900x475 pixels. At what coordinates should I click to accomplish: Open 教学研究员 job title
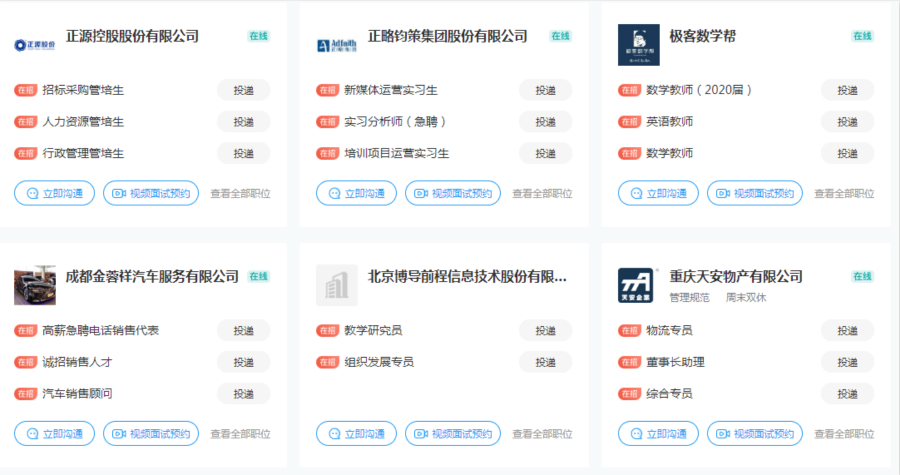(373, 330)
